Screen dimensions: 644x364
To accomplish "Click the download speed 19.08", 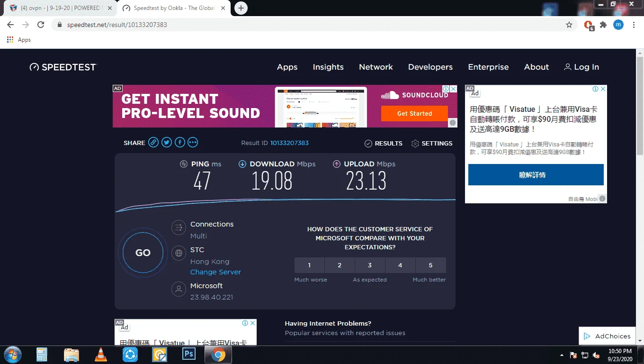I will (272, 181).
